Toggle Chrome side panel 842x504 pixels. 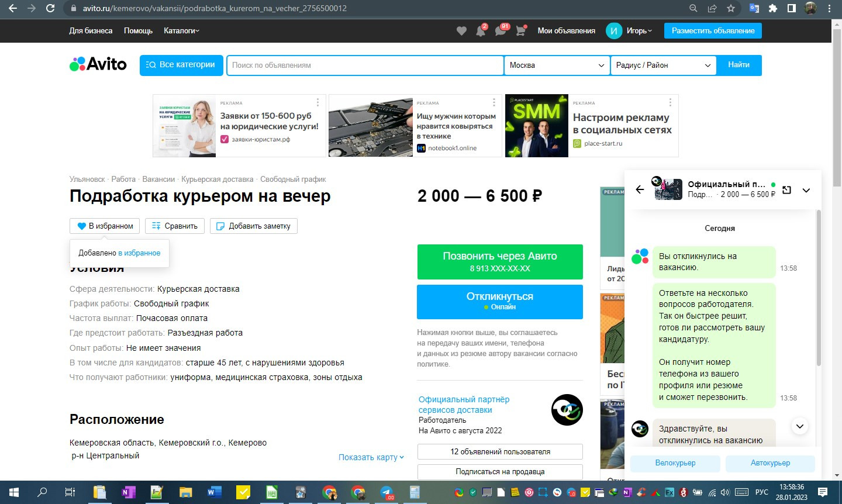[791, 9]
